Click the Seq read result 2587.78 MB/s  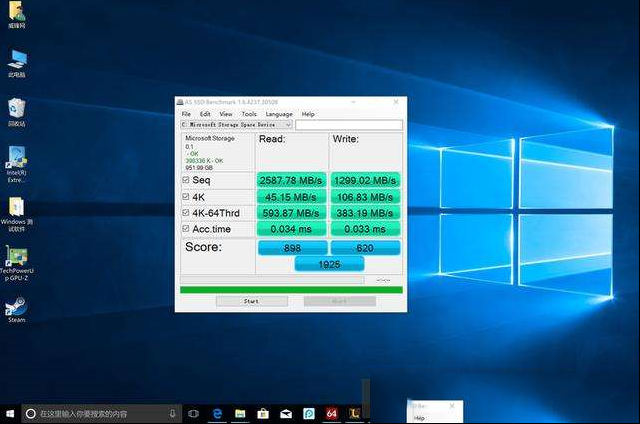[x=291, y=180]
